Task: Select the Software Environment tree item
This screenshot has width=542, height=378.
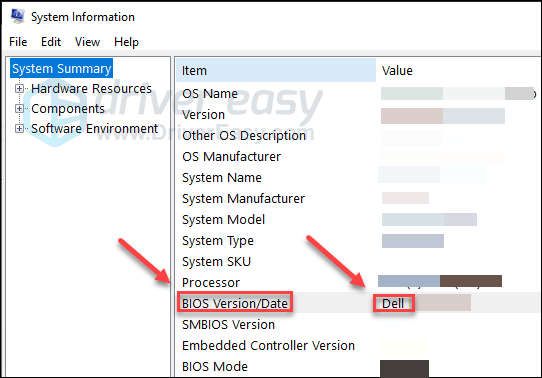Action: [94, 129]
